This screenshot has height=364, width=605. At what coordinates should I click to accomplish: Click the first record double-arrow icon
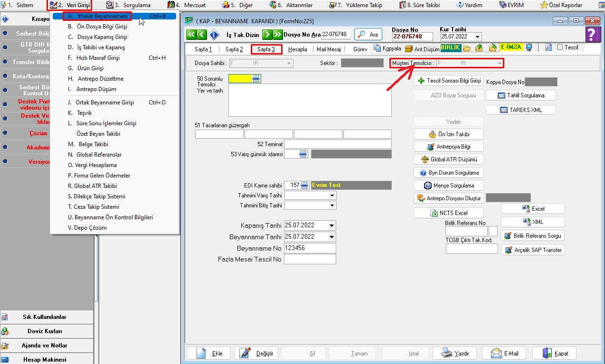191,35
